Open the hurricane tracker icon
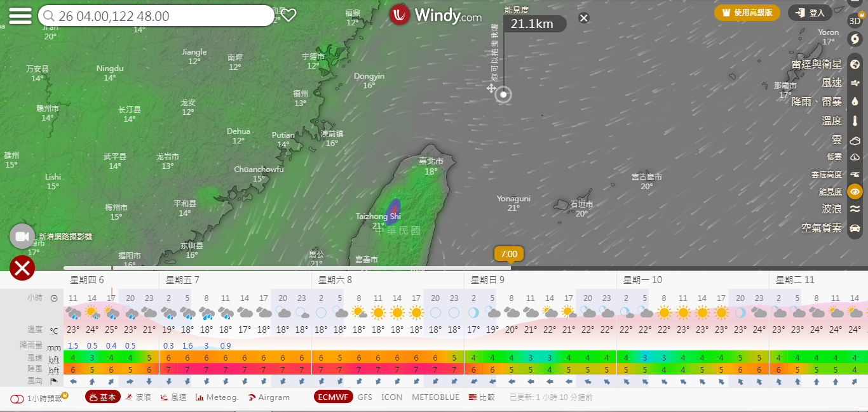The image size is (868, 412). click(855, 39)
